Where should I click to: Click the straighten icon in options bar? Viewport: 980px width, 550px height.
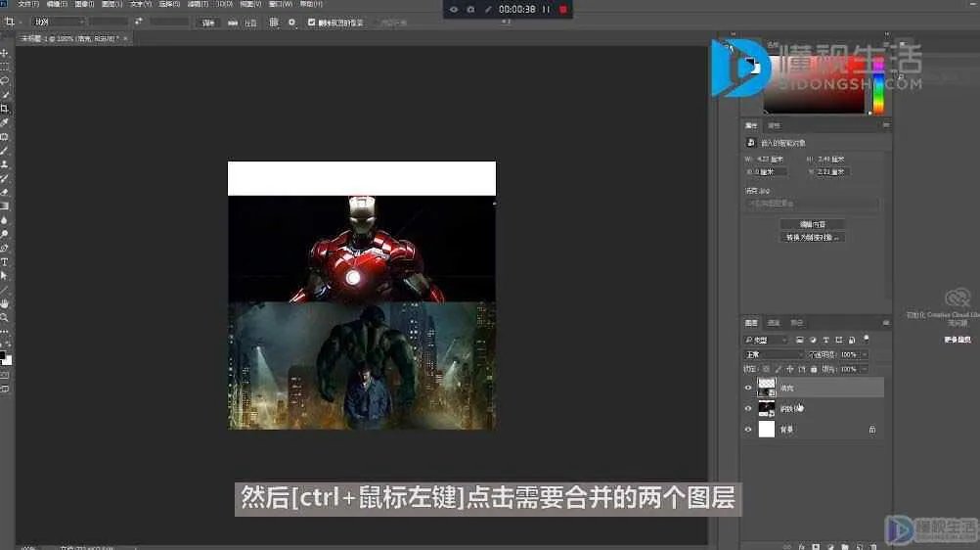(x=233, y=23)
